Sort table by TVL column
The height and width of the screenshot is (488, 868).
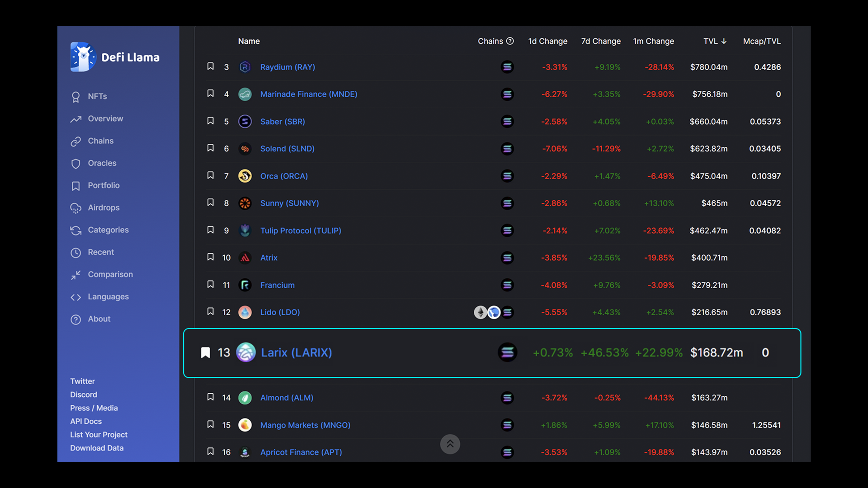click(x=715, y=41)
